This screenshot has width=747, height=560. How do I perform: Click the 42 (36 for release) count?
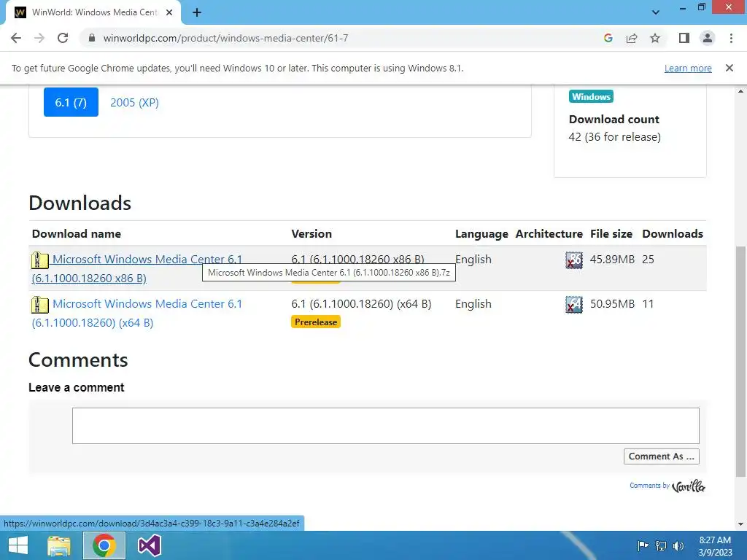click(x=614, y=137)
